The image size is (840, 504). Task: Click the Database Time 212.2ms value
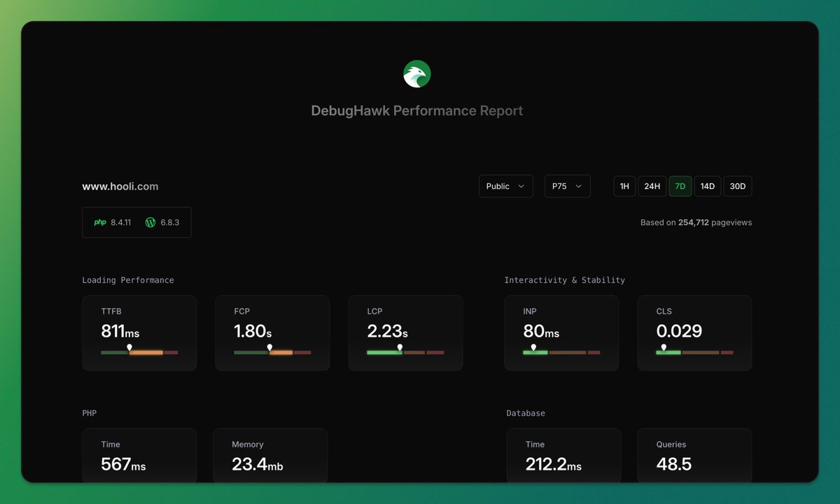point(554,464)
